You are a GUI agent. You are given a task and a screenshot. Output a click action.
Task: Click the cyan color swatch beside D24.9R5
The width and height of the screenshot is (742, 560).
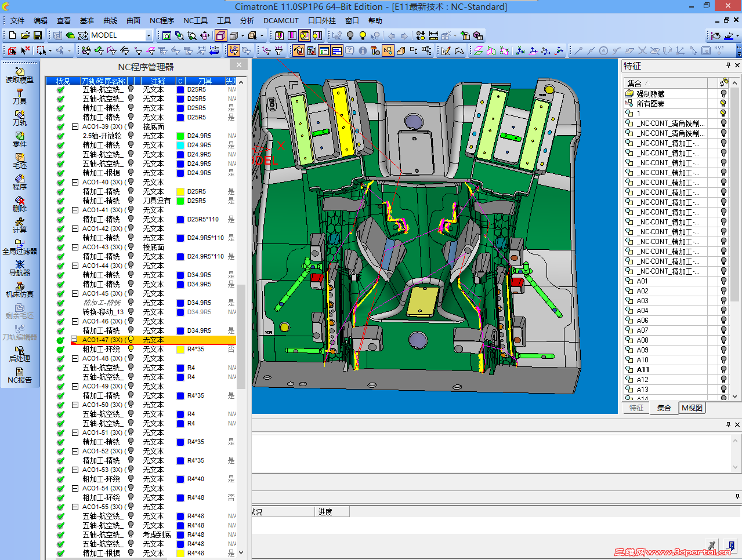[180, 145]
